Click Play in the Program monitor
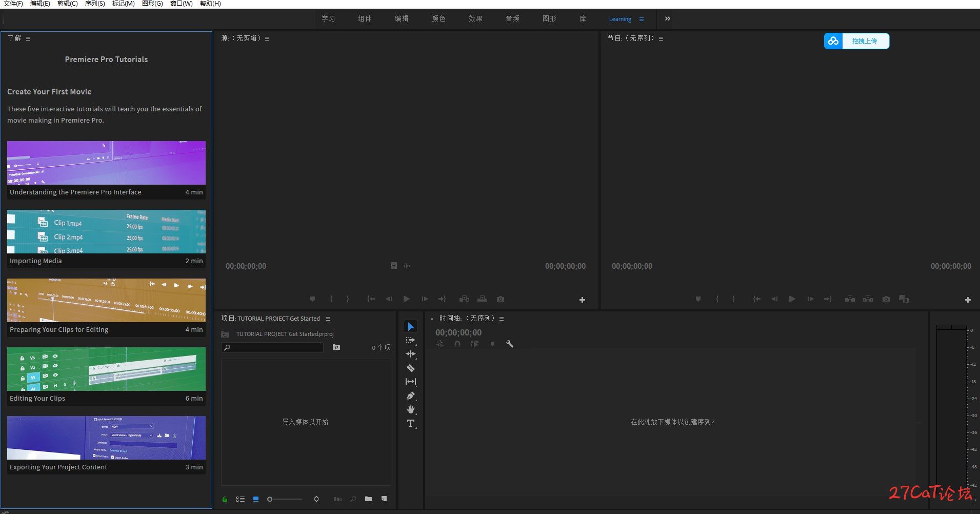Image resolution: width=980 pixels, height=514 pixels. tap(792, 299)
